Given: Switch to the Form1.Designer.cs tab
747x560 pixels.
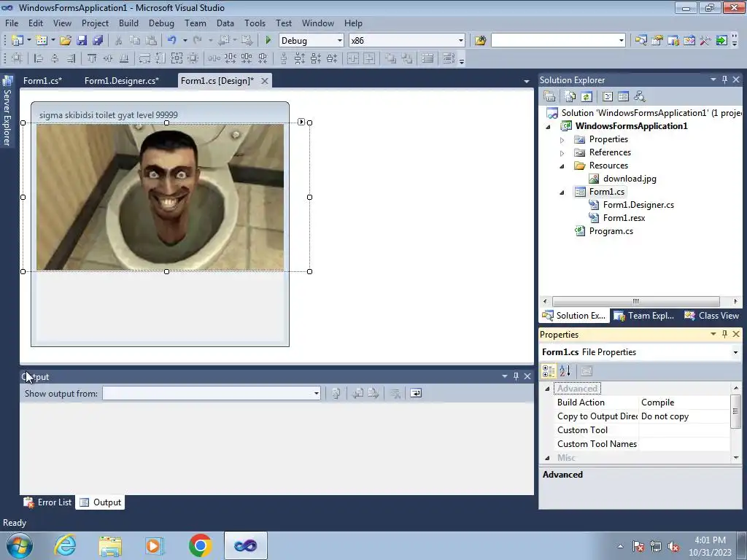Looking at the screenshot, I should [122, 80].
